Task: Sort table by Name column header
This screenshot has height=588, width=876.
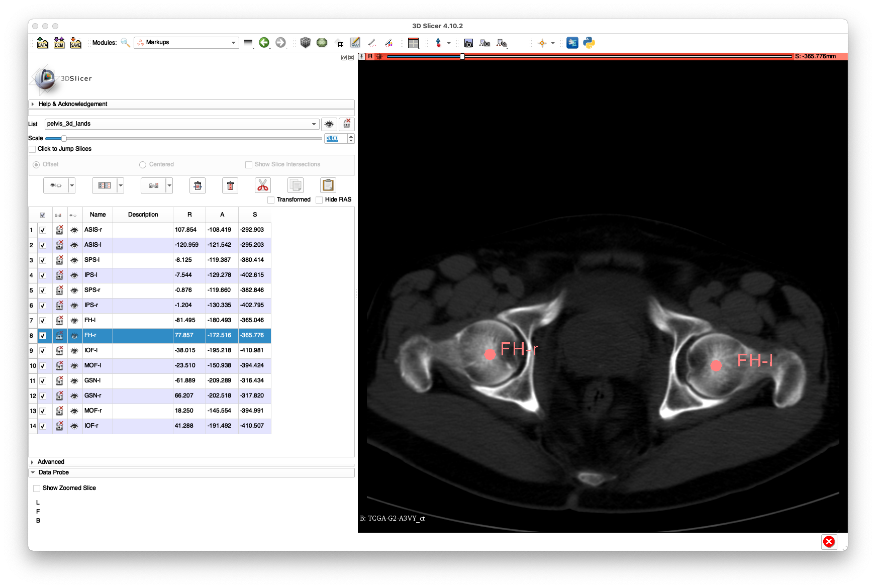Action: point(98,215)
